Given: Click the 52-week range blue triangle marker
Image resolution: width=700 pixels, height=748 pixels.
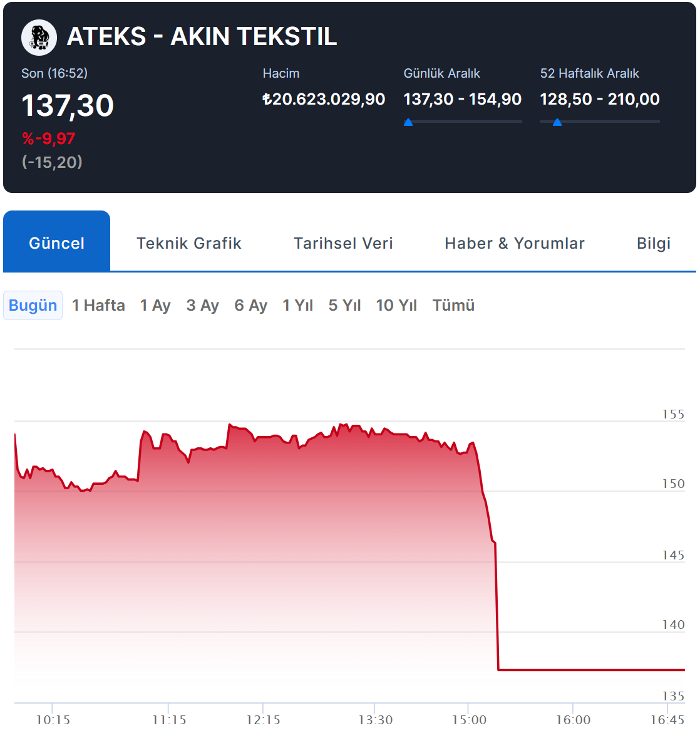Looking at the screenshot, I should point(557,122).
